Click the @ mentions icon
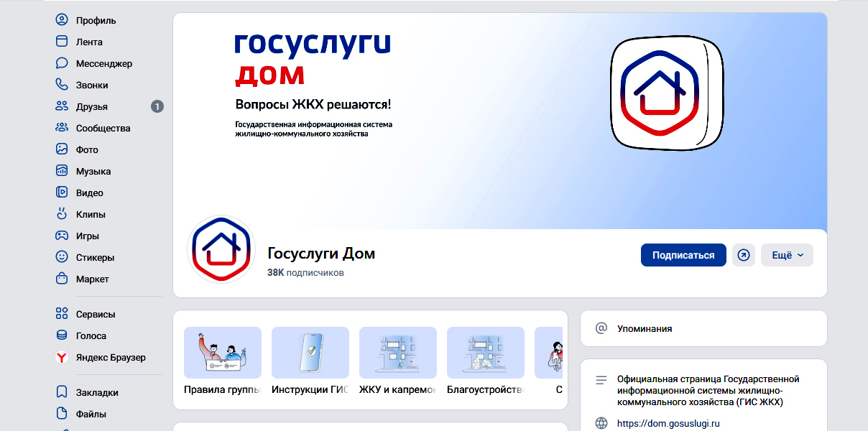 [x=601, y=328]
